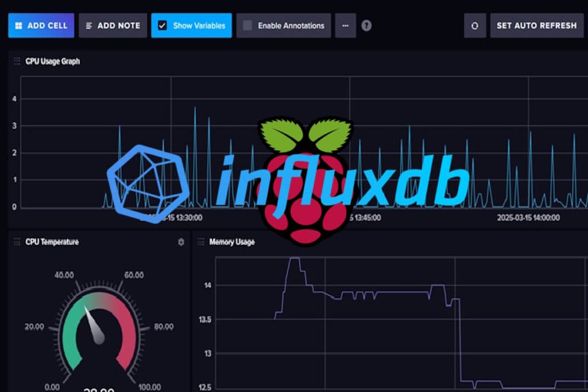Open the SET AUTO REFRESH options
The height and width of the screenshot is (392, 588).
tap(536, 26)
